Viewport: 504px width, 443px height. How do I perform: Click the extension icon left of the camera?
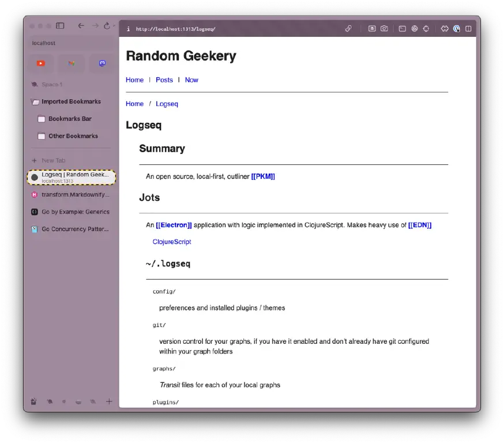(x=372, y=29)
